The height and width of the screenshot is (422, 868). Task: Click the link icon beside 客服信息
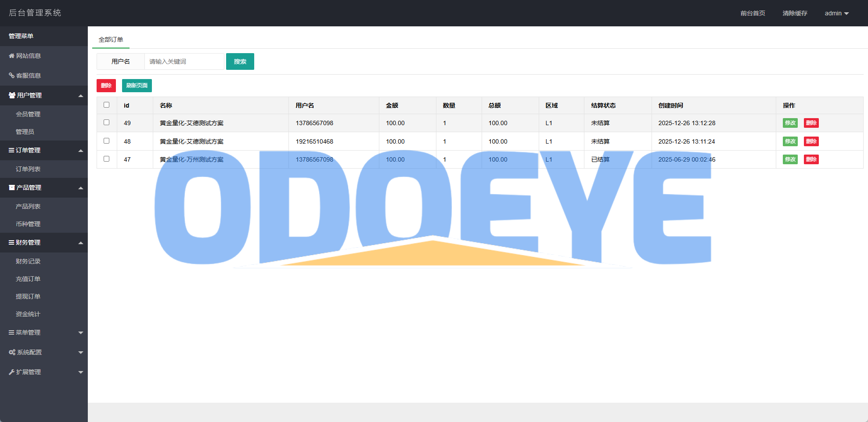[11, 76]
